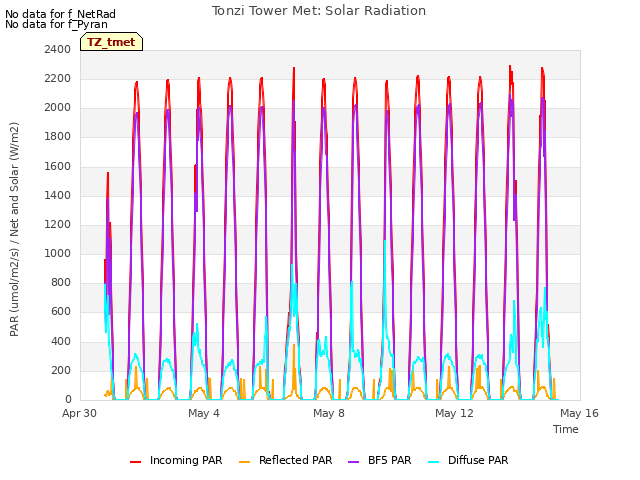The image size is (640, 480).
Task: Click the 0 y-axis tick label
Action: (68, 400)
